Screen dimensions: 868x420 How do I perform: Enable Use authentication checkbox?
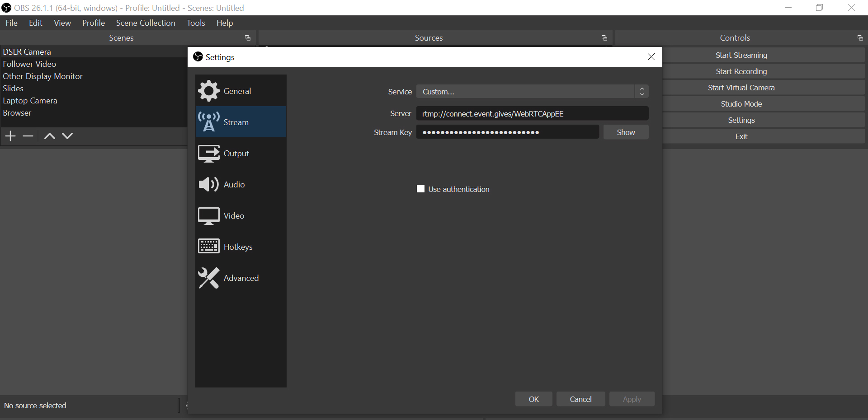coord(420,189)
